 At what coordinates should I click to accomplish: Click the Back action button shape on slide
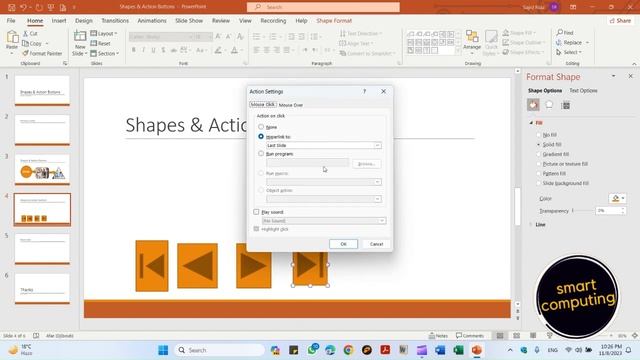click(x=198, y=266)
